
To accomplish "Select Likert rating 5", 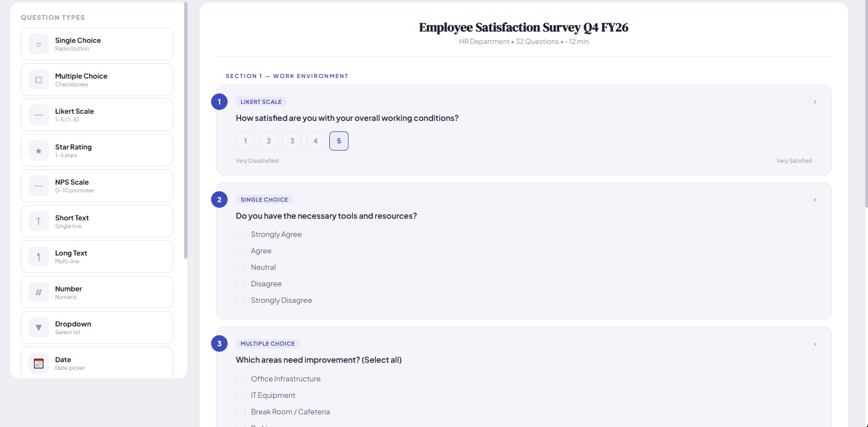I will tap(339, 141).
